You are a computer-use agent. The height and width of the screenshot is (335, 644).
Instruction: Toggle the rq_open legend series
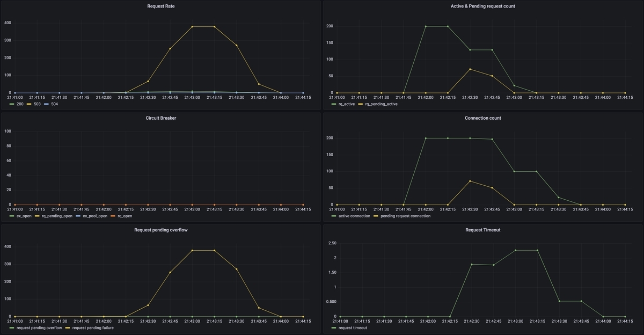tap(122, 216)
